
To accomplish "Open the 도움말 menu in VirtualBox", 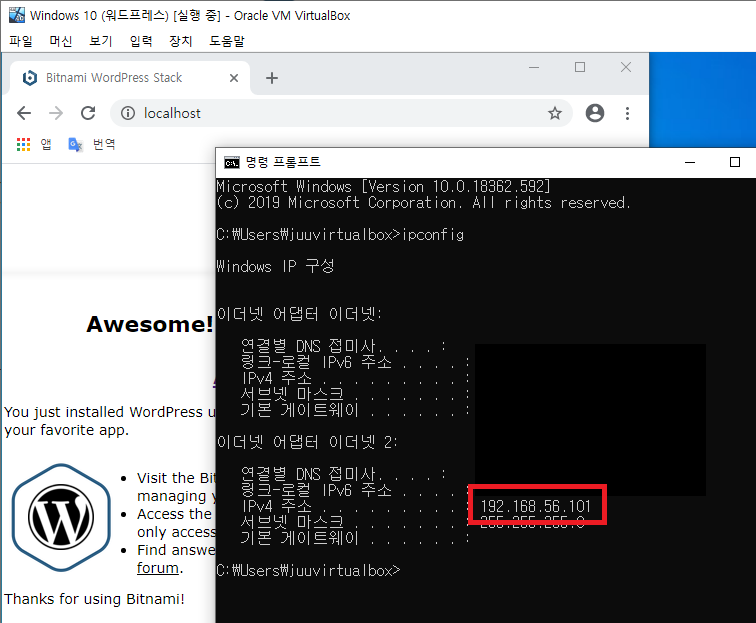I will (x=227, y=41).
